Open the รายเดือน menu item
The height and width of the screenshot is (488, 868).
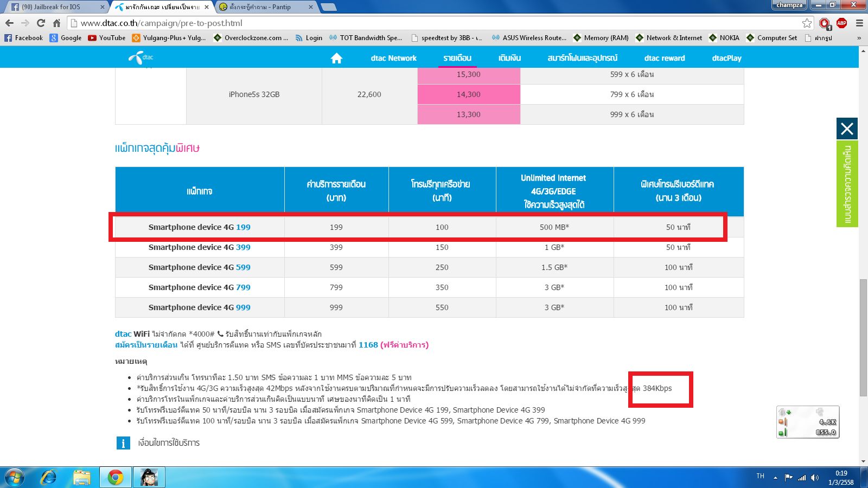pos(457,58)
